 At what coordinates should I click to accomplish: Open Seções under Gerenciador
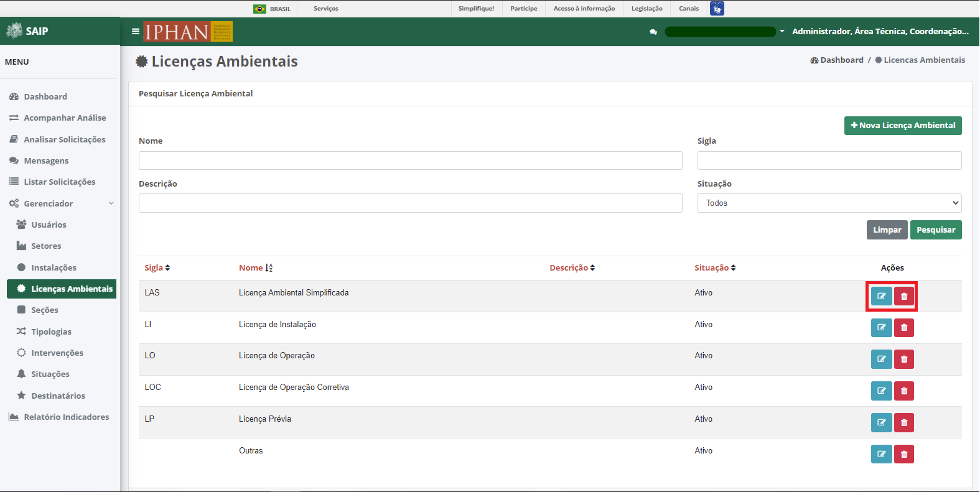pyautogui.click(x=45, y=310)
